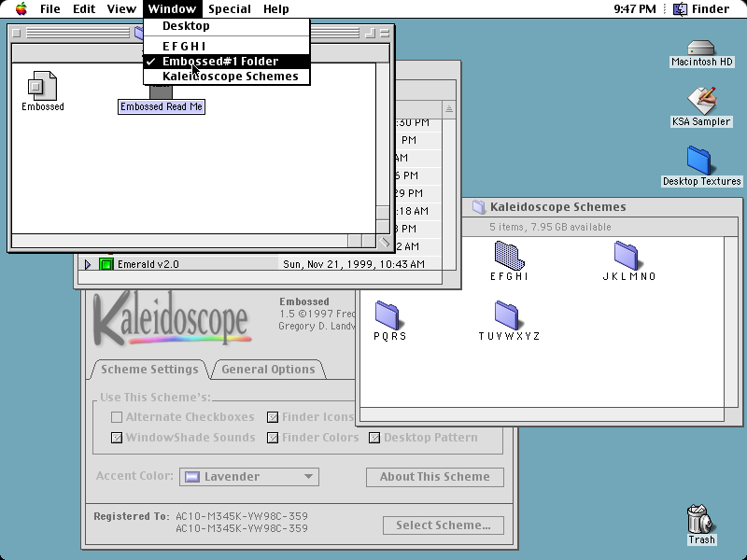Click the Select Scheme... button
The image size is (747, 560).
(x=444, y=525)
